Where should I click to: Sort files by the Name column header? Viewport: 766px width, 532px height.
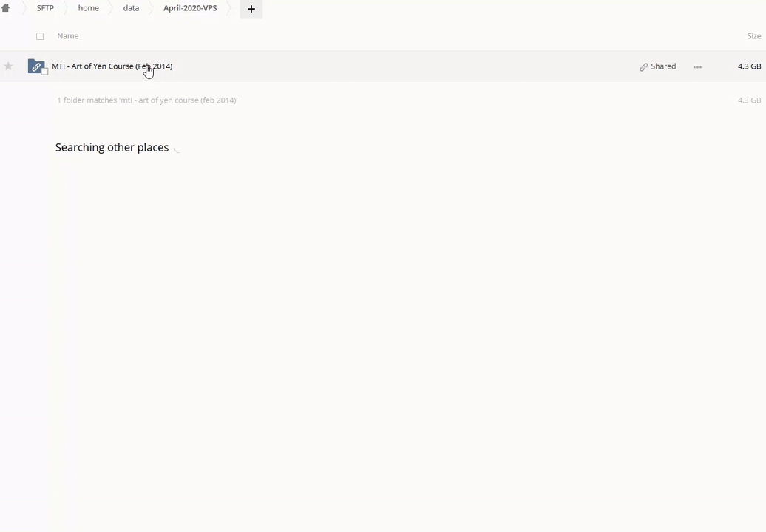coord(67,36)
